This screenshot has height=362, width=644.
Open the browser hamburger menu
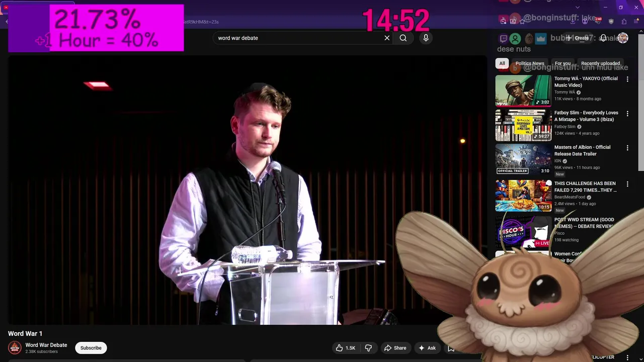point(636,22)
